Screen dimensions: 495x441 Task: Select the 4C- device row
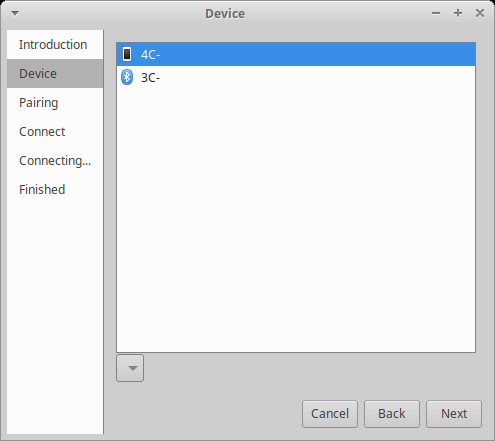point(296,54)
